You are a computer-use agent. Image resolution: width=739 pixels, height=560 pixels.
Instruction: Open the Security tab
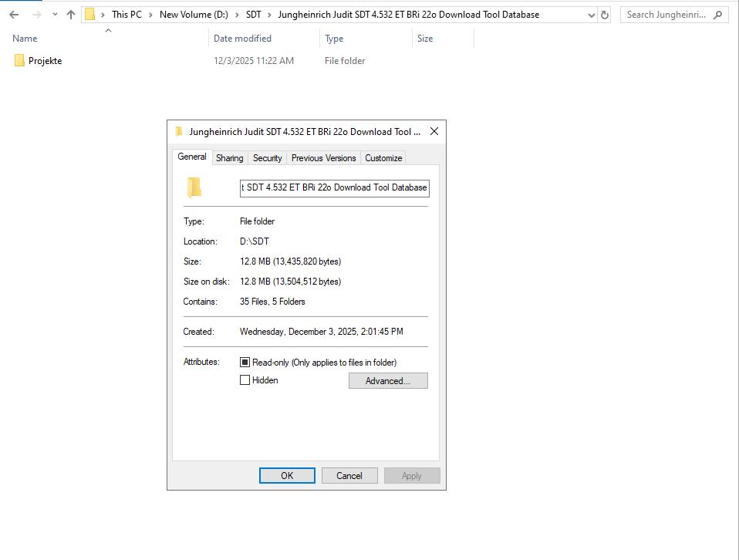267,158
